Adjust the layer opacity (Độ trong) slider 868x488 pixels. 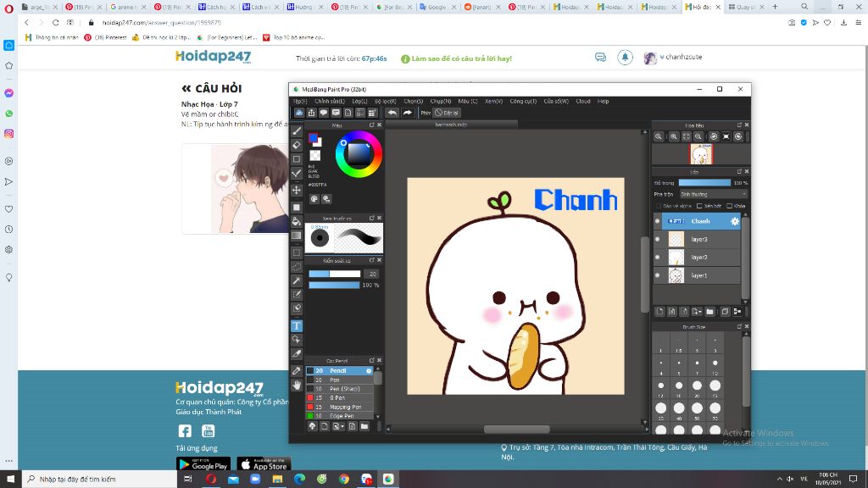click(704, 183)
